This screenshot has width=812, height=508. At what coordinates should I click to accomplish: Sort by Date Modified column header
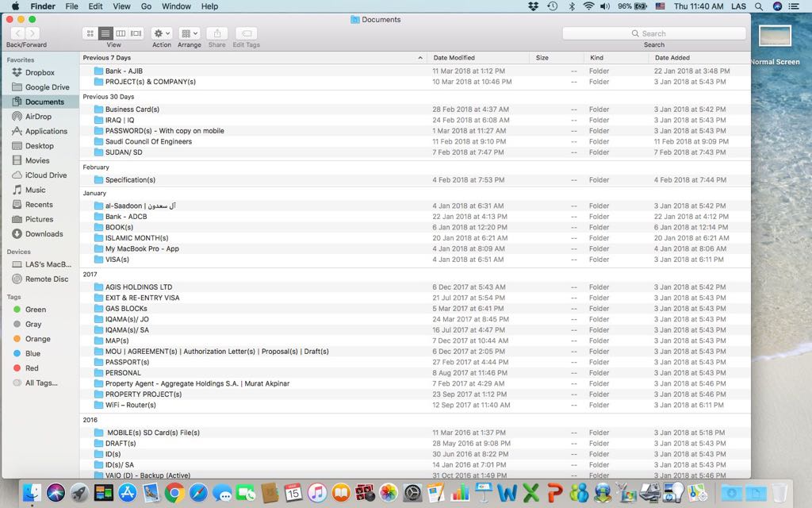tap(478, 57)
